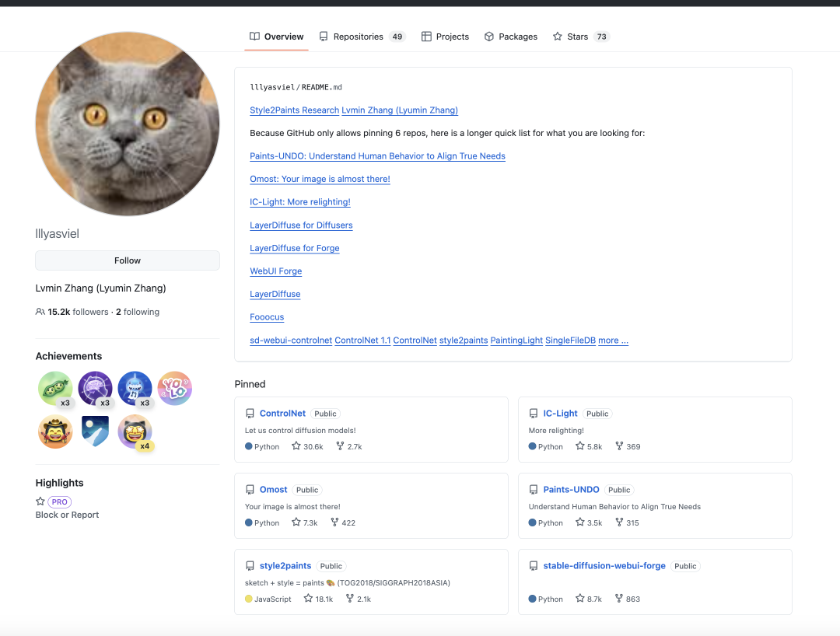Switch to the Repositories tab
840x636 pixels.
tap(362, 37)
